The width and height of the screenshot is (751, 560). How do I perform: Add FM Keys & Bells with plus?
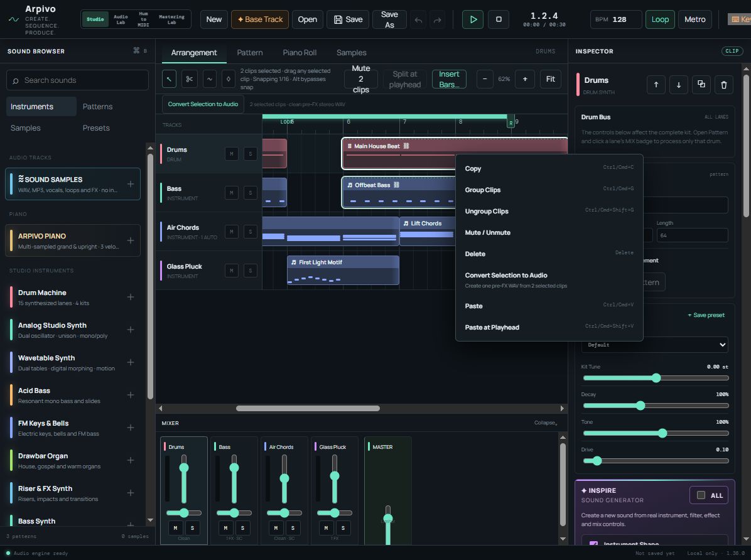click(130, 428)
